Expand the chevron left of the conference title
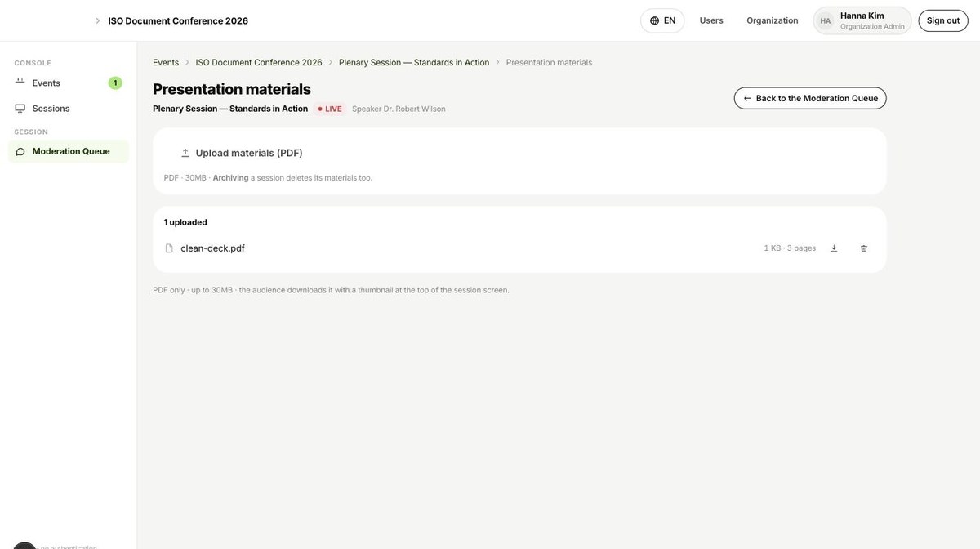This screenshot has width=980, height=549. point(98,20)
